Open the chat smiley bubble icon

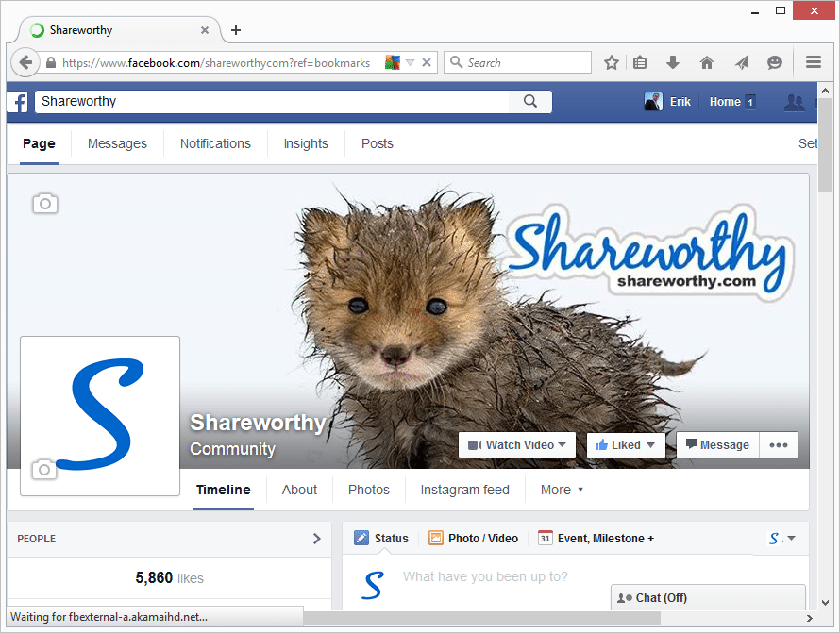(775, 62)
